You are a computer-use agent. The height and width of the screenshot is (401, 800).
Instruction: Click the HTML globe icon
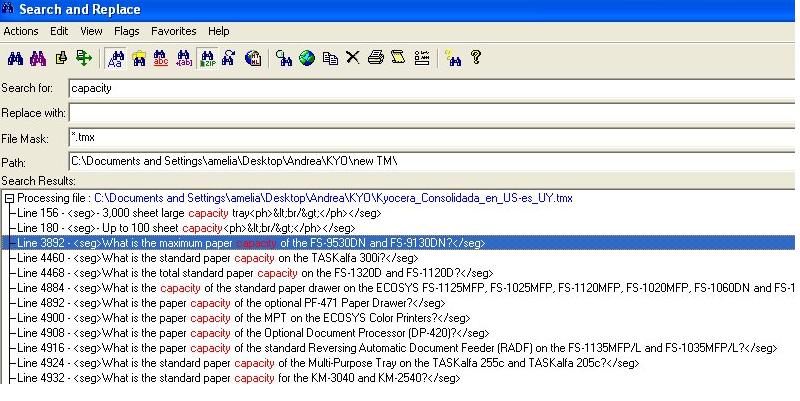[253, 58]
